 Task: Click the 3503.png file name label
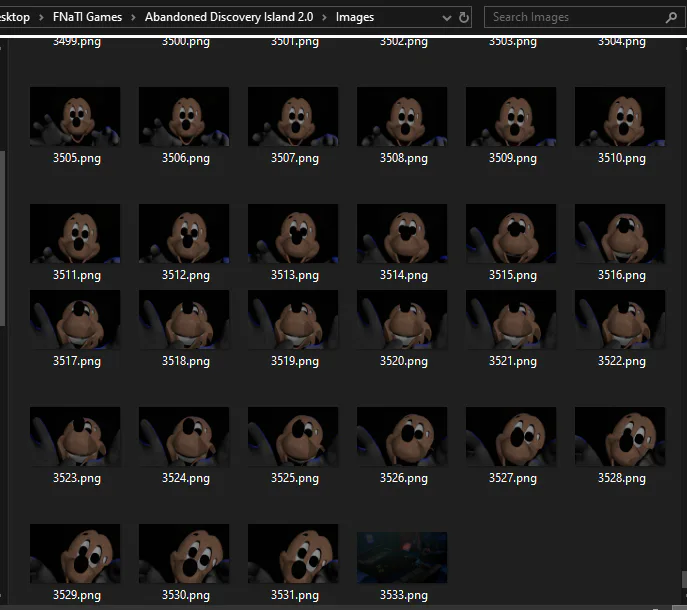(x=513, y=42)
